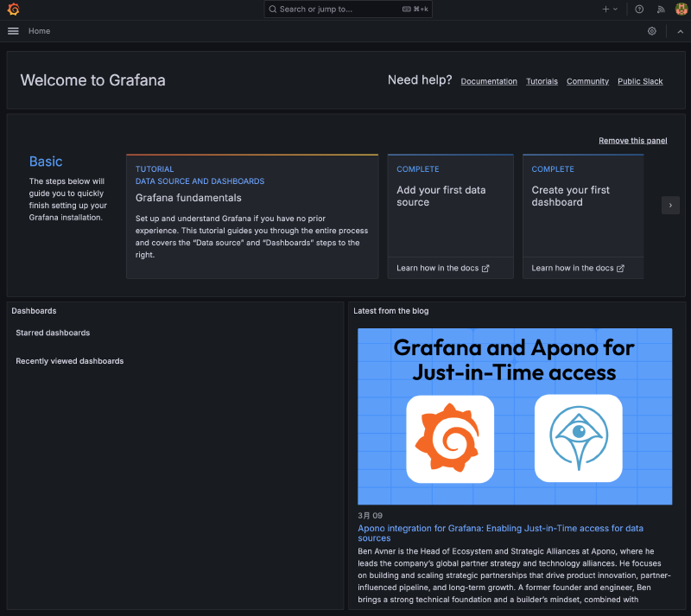Click the user profile avatar

(681, 10)
